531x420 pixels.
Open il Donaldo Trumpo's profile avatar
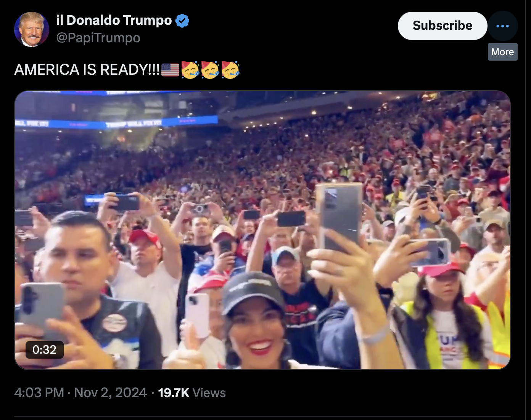pyautogui.click(x=32, y=29)
